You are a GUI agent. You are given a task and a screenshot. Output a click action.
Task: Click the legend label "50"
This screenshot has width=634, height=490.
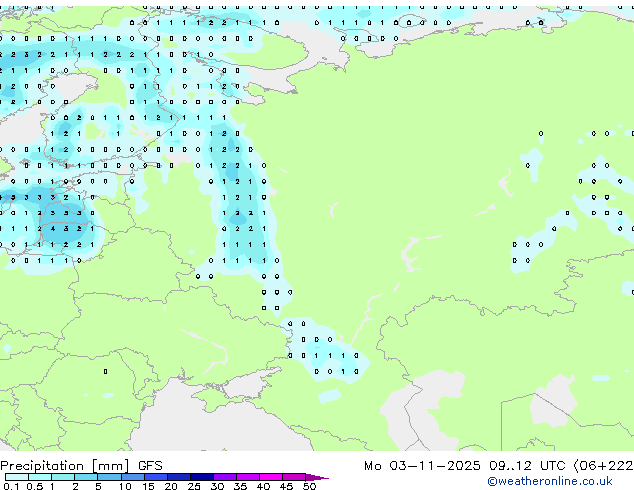click(x=309, y=486)
